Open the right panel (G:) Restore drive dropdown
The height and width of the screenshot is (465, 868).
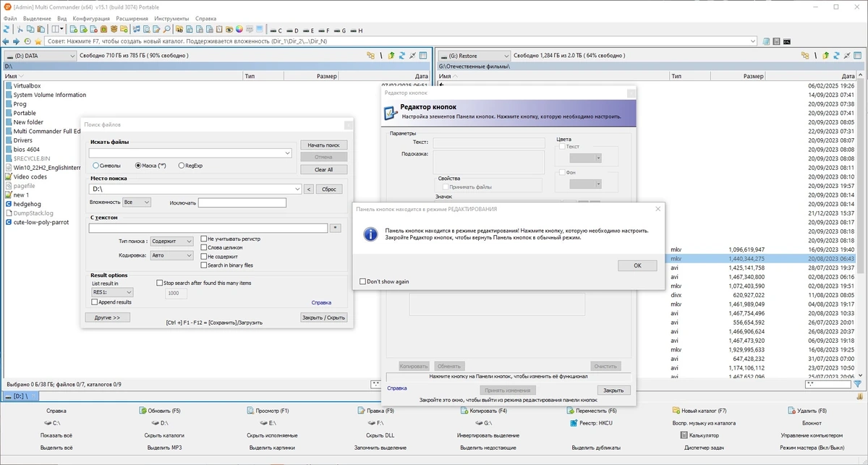[473, 56]
